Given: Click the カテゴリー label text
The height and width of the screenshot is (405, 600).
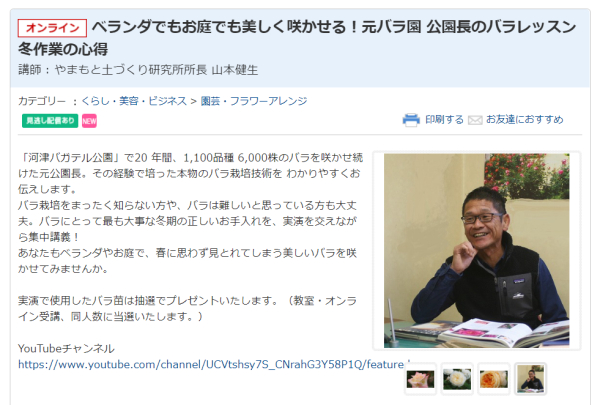Looking at the screenshot, I should [42, 101].
